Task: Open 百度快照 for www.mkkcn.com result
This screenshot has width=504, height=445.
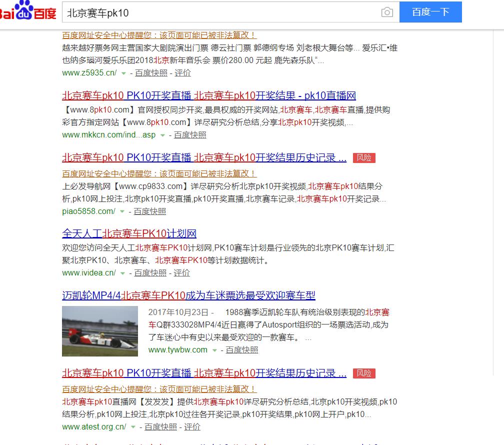Action: pos(190,135)
